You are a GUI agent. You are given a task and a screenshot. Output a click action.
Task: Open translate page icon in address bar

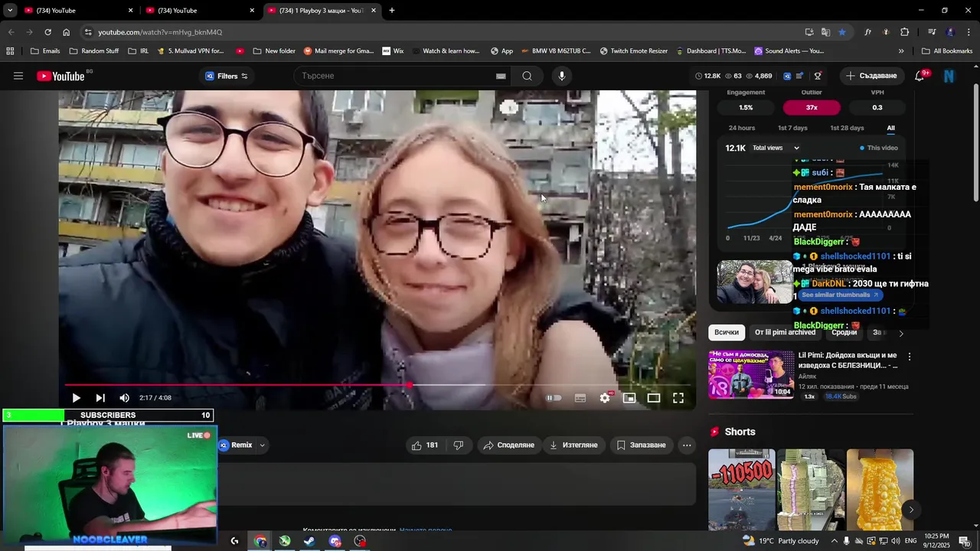[825, 32]
